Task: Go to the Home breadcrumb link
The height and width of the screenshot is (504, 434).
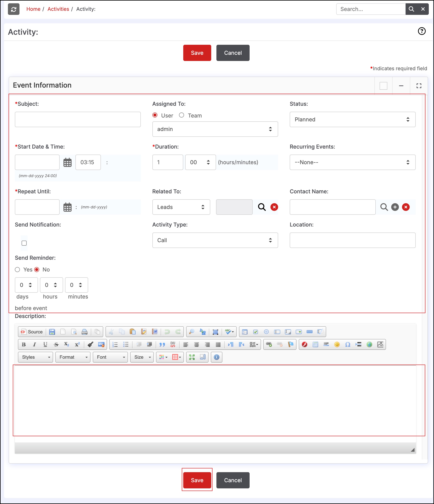Action: (x=33, y=9)
